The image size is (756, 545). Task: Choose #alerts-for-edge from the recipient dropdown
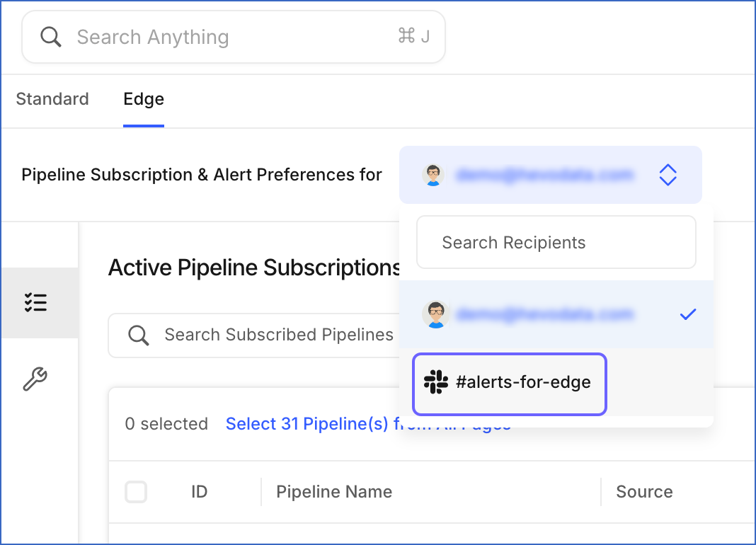509,382
